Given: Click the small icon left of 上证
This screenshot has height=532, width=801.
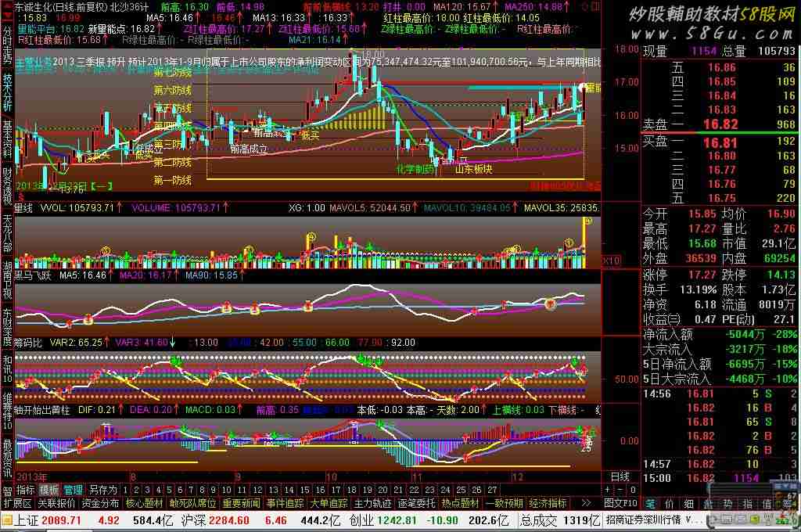Looking at the screenshot, I should click(6, 521).
